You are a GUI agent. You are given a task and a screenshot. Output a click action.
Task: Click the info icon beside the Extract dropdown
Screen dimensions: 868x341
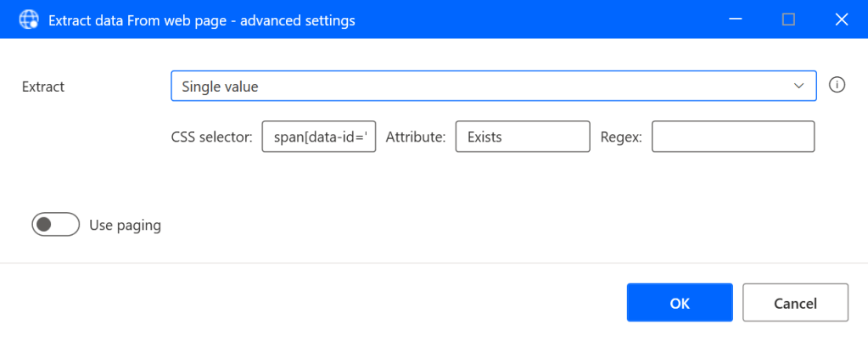[837, 86]
